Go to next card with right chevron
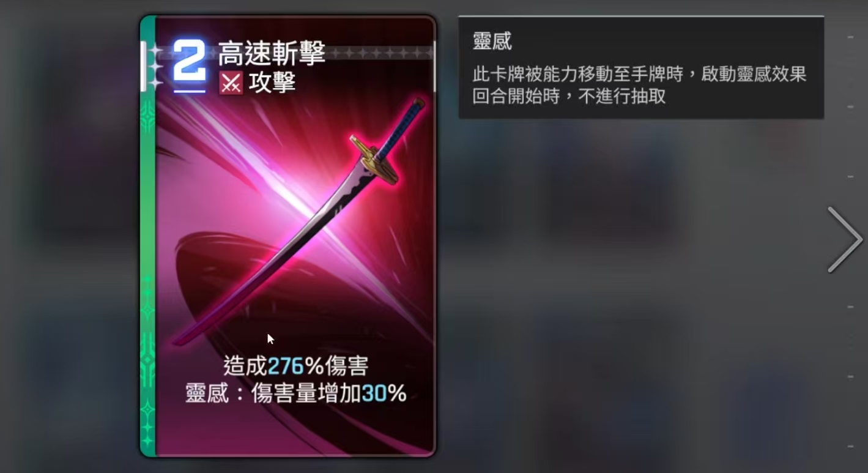The image size is (868, 473). tap(845, 239)
